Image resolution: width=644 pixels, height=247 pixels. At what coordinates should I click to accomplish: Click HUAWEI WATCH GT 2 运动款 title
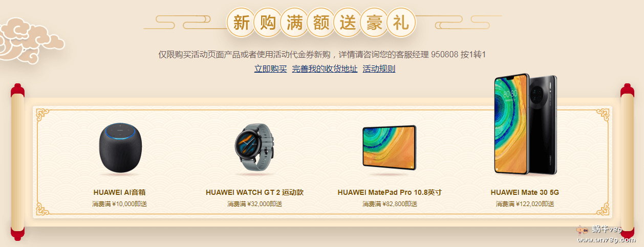pyautogui.click(x=254, y=192)
